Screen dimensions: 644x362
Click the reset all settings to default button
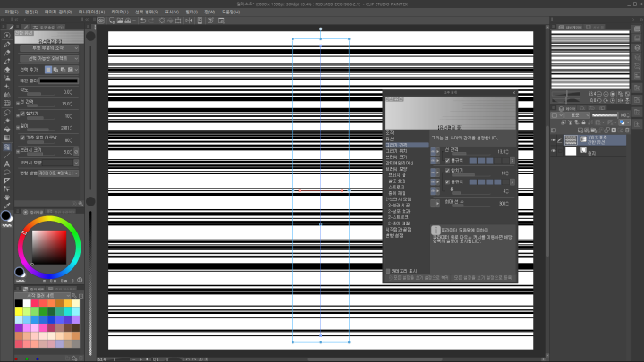point(420,278)
